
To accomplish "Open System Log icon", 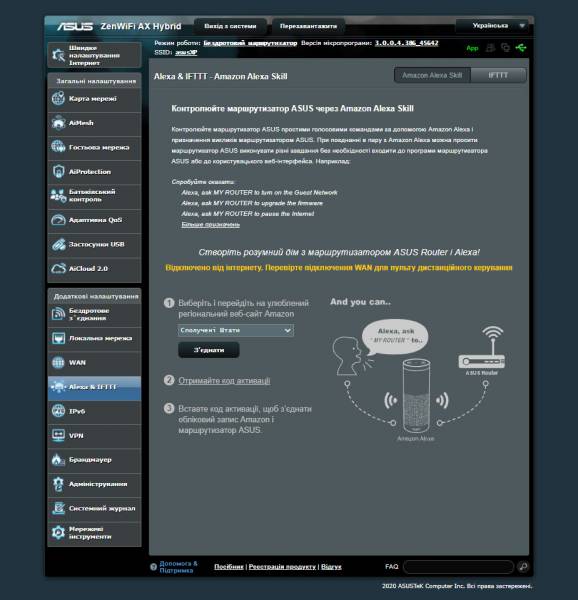I will coord(58,508).
